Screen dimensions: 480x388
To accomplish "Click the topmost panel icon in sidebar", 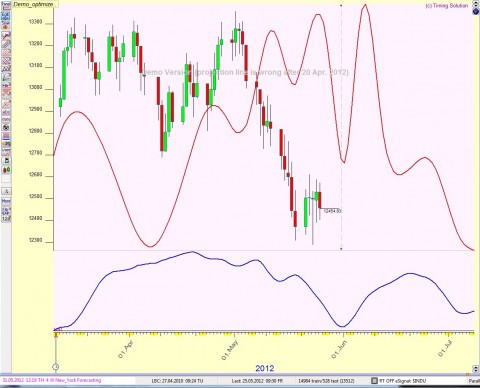I will pyautogui.click(x=6, y=6).
